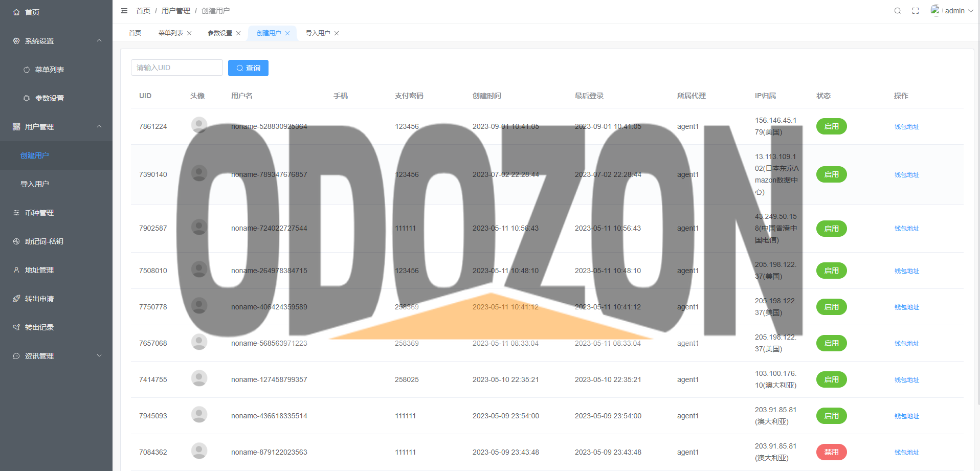Click the 参数设置 sidebar icon
The height and width of the screenshot is (471, 980).
(x=27, y=98)
